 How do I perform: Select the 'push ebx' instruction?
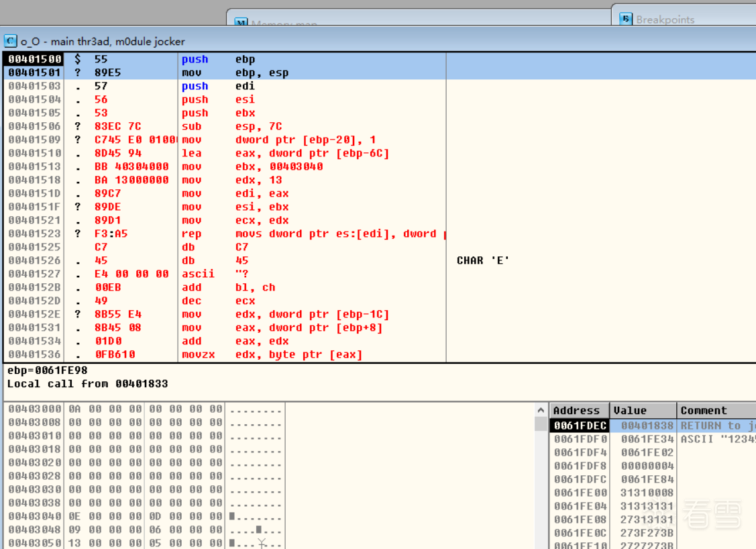point(218,113)
